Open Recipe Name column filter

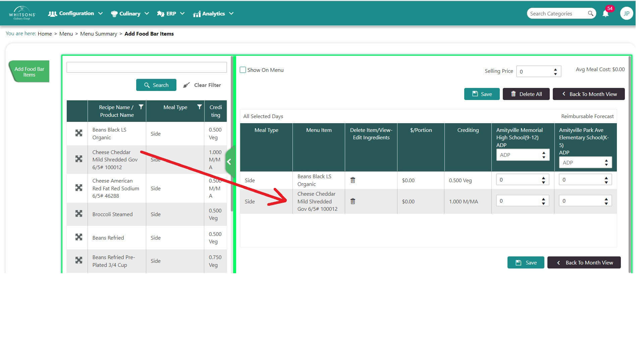(x=141, y=107)
